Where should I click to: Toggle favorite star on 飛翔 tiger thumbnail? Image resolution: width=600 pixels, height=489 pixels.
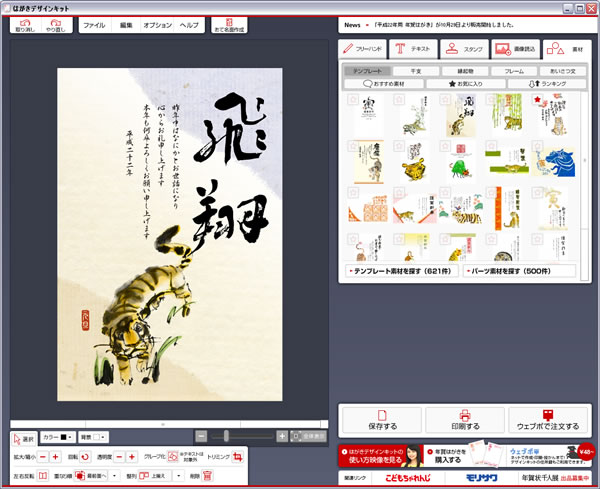coord(445,100)
